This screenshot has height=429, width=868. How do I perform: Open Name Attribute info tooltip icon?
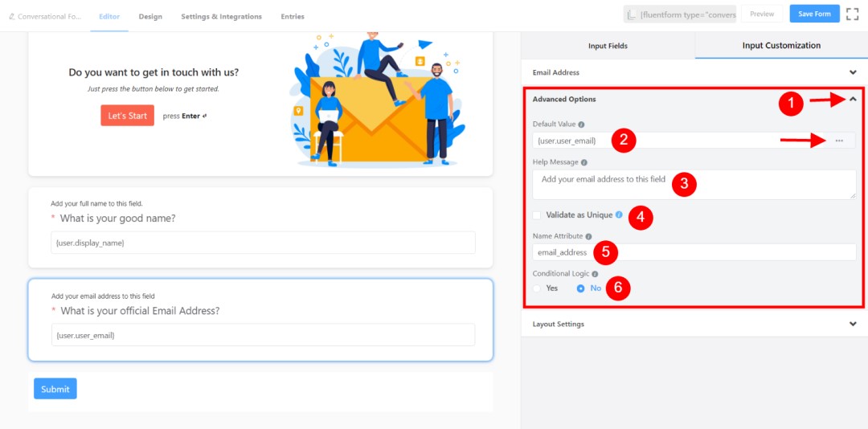click(x=588, y=236)
